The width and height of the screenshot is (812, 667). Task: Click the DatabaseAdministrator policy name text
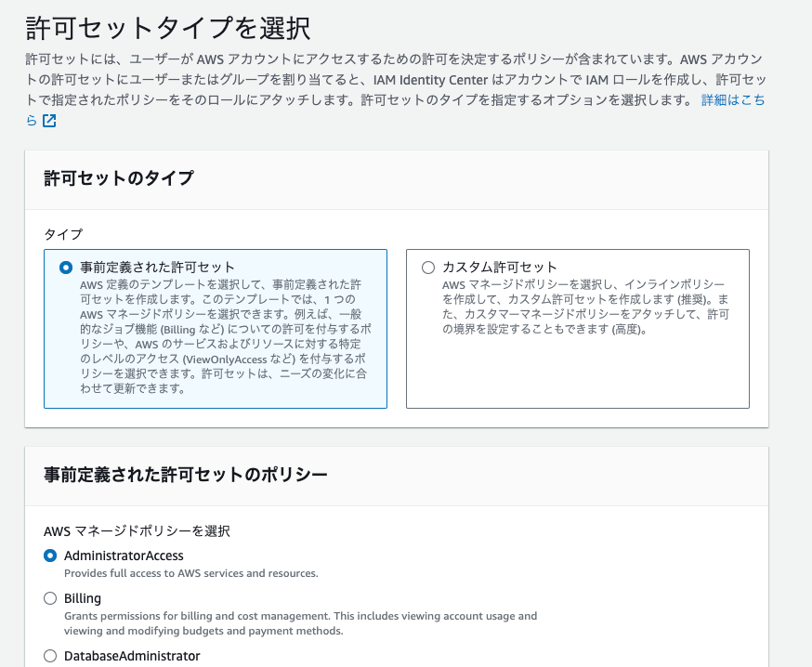132,656
